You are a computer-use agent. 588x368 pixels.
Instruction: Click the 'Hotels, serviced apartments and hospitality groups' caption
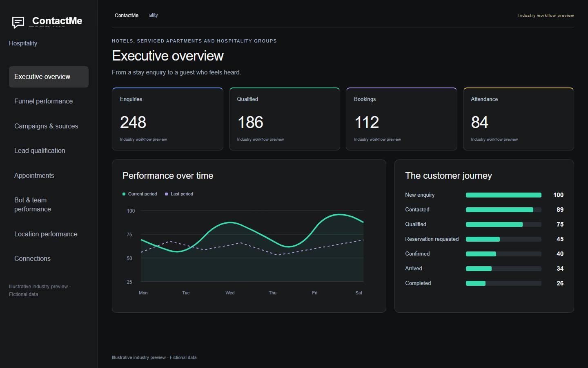(x=194, y=41)
